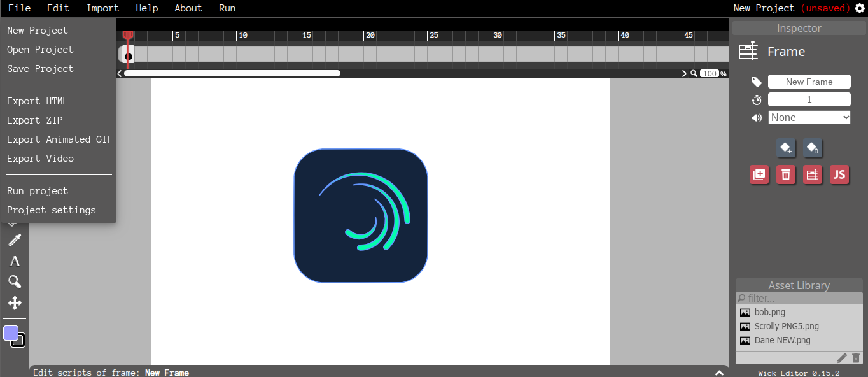The image size is (868, 377).
Task: Select the Text tool
Action: [15, 261]
